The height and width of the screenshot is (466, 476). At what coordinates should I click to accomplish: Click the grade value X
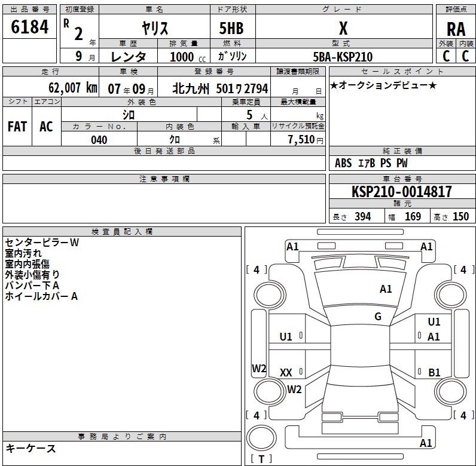tap(343, 29)
